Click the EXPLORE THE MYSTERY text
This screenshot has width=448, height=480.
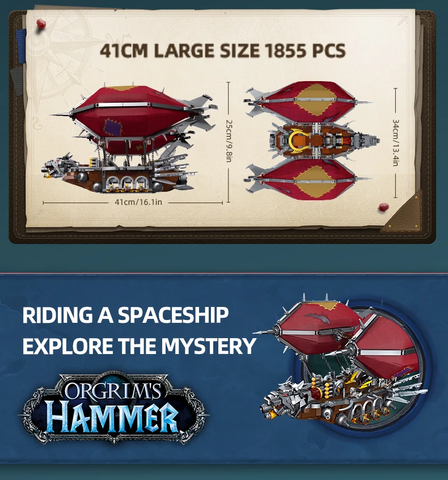coord(140,346)
